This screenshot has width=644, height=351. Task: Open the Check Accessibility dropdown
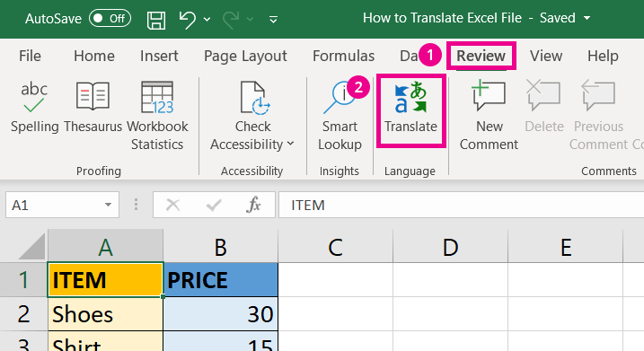coord(252,116)
